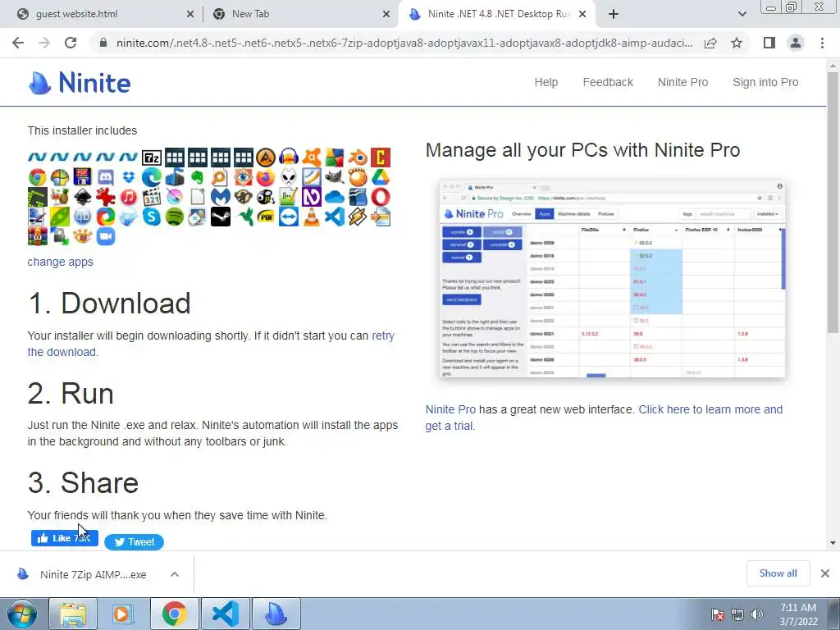Click the address bar URL

pyautogui.click(x=404, y=43)
